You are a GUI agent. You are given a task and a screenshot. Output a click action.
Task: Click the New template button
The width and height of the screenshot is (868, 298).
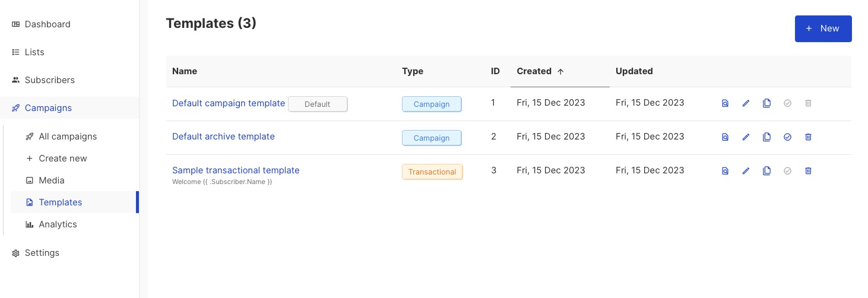point(823,28)
